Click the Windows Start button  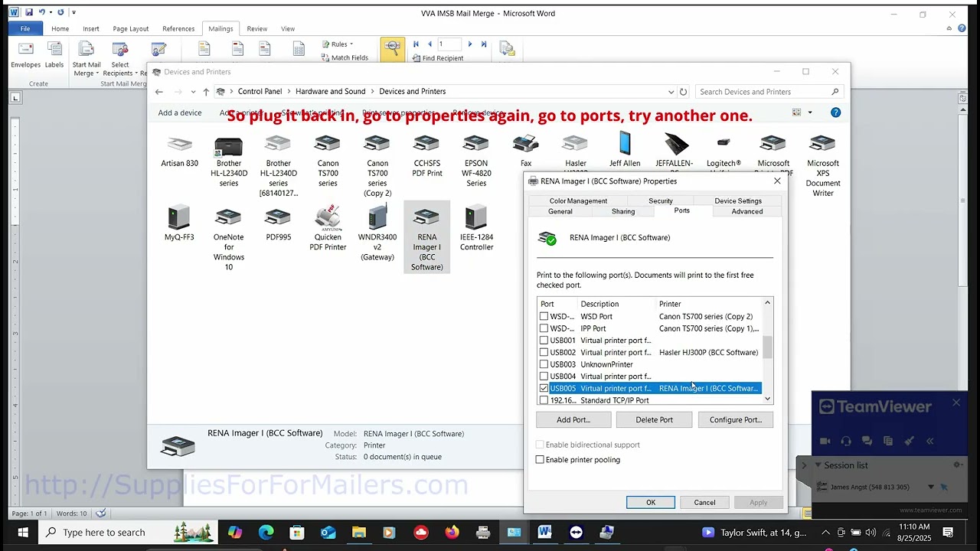pyautogui.click(x=22, y=533)
